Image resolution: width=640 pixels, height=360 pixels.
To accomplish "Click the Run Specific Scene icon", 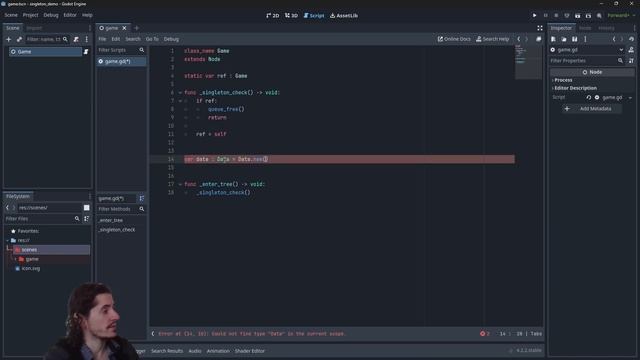I will point(588,16).
